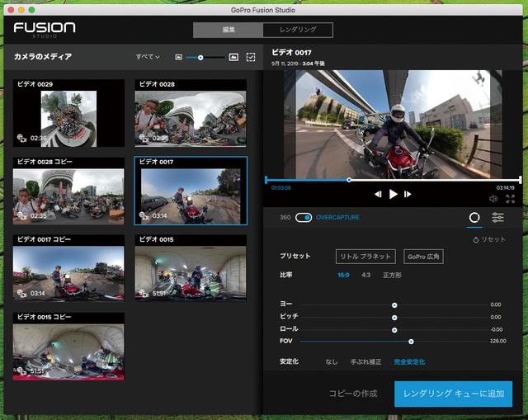Click the large thumbnail size icon
The width and height of the screenshot is (528, 420).
point(233,57)
